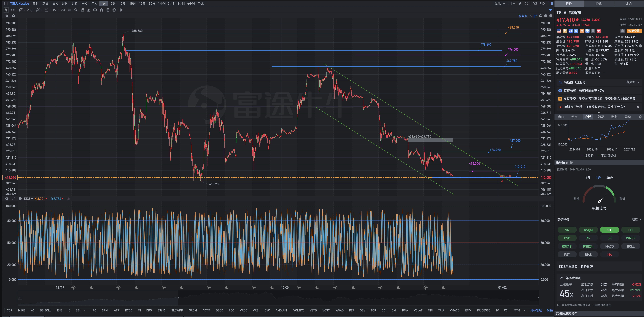Screen dimensions: 644x317
Task: Collapse main chart header with up-arrow icon
Action: click(14, 16)
